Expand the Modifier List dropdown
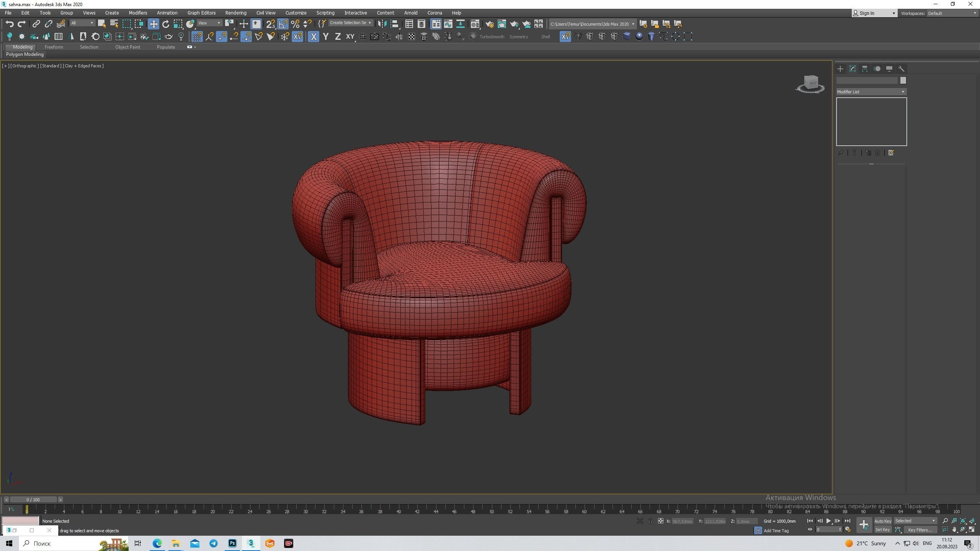Image resolution: width=980 pixels, height=551 pixels. coord(871,92)
